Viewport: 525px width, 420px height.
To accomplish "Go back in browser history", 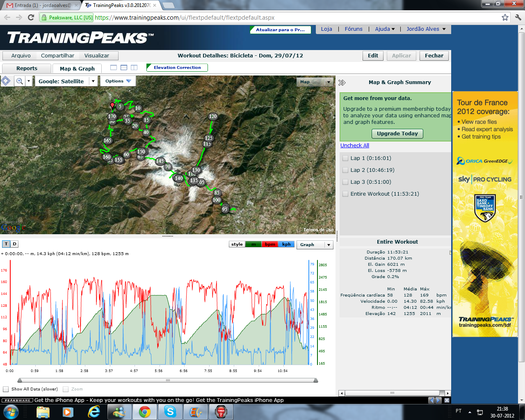I will click(x=7, y=17).
